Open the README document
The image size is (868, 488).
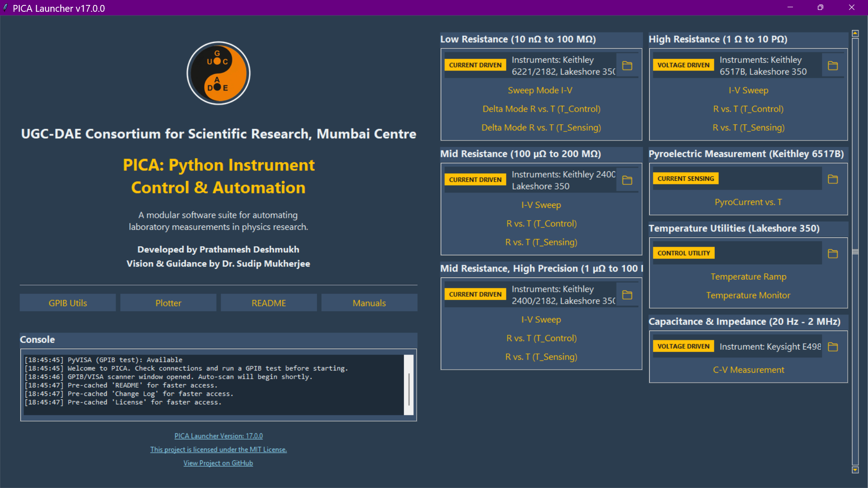coord(269,303)
